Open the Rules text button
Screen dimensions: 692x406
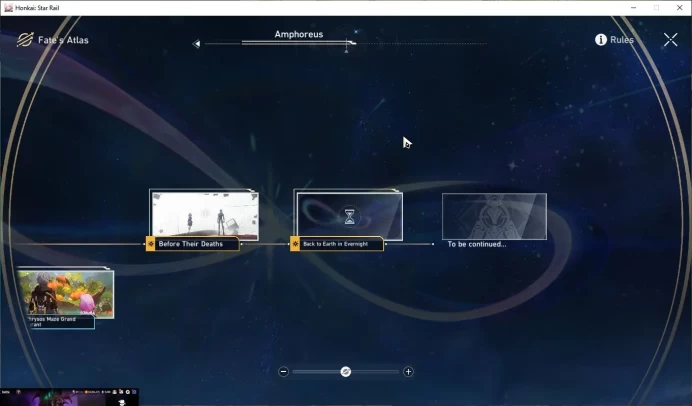point(621,40)
